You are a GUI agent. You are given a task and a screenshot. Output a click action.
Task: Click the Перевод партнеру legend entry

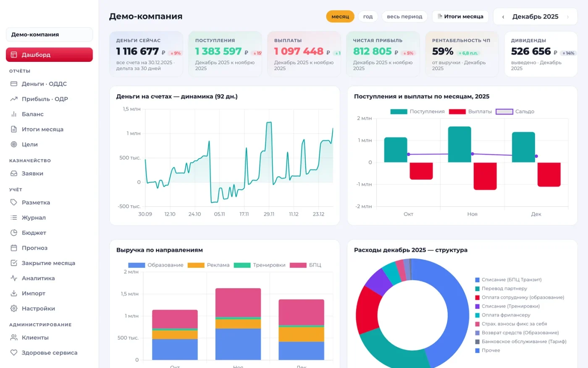[x=501, y=289]
